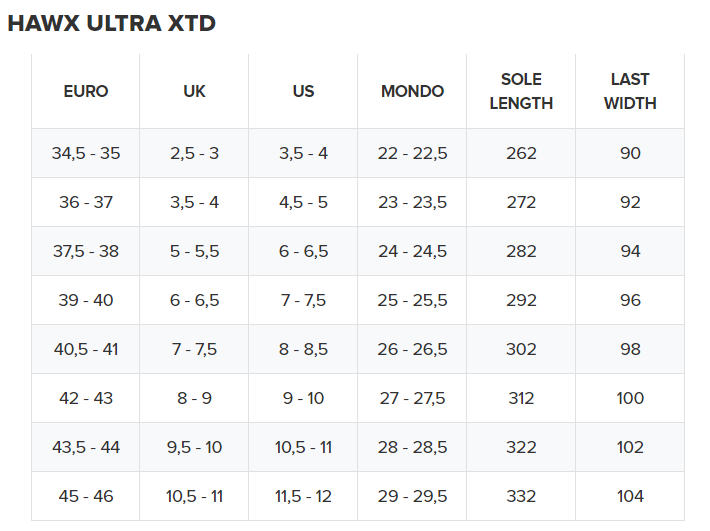The width and height of the screenshot is (710, 531).
Task: Click Euro size 34,5 - 35 cell
Action: coord(86,153)
